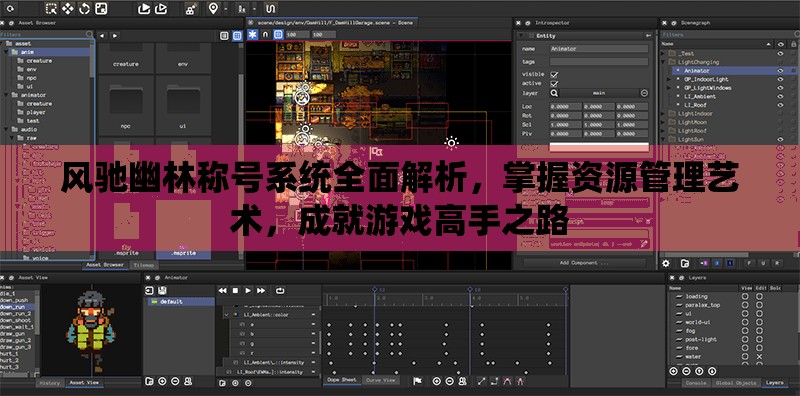
Task: Open the Global Objects tab
Action: 735,383
